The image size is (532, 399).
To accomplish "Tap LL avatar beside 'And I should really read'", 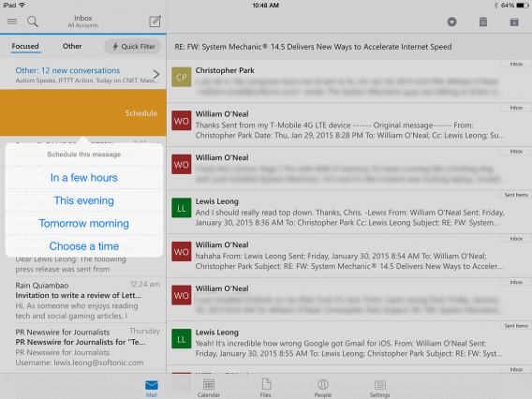I will point(181,208).
